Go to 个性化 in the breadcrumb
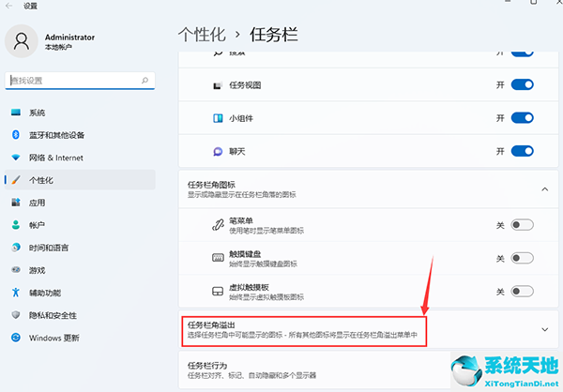This screenshot has height=392, width=563. point(202,35)
